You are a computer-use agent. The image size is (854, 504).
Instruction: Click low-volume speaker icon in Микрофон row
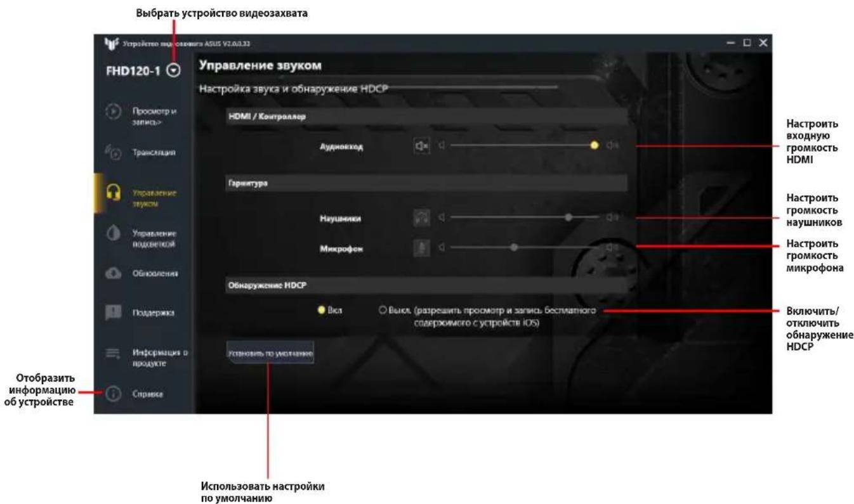tap(442, 247)
